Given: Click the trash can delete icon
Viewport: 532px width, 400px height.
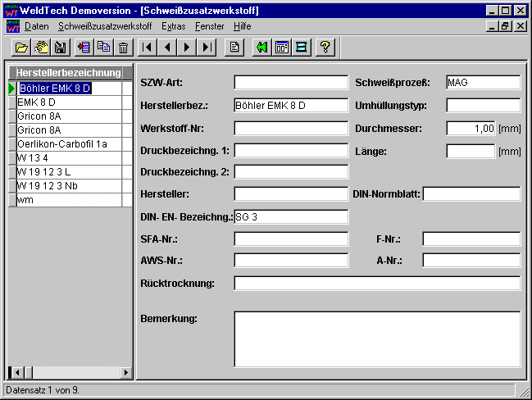Looking at the screenshot, I should tap(123, 48).
